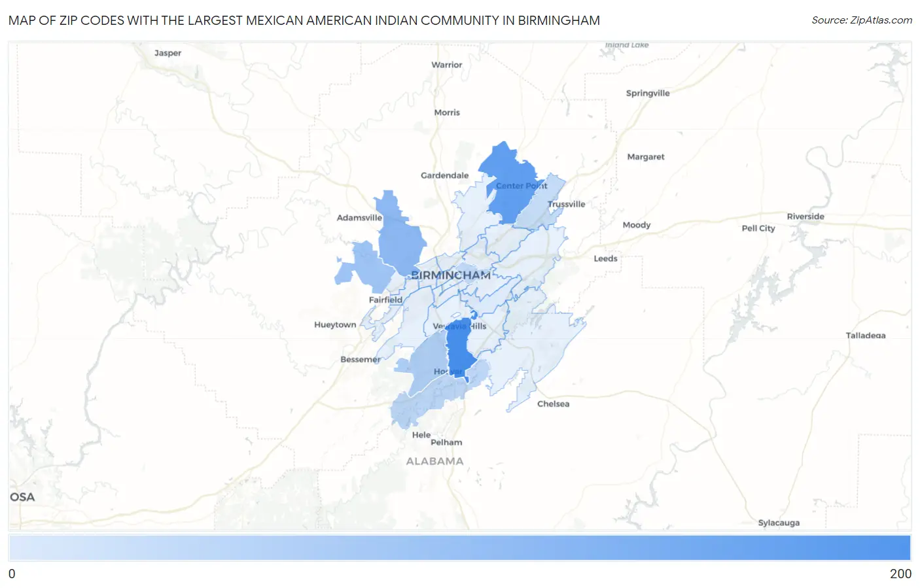Click the map title heading text

304,20
